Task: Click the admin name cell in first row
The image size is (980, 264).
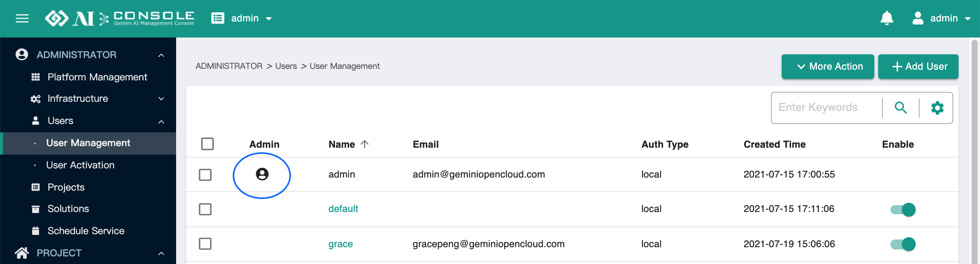Action: pyautogui.click(x=341, y=174)
